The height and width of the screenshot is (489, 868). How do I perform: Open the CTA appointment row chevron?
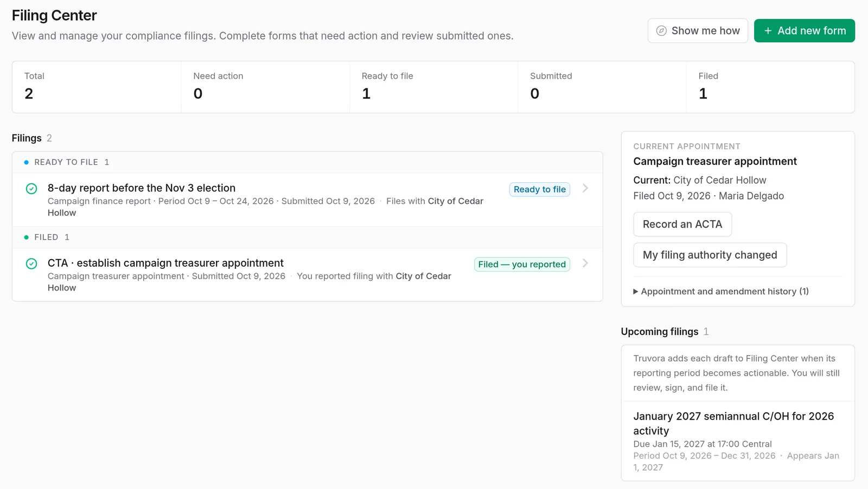click(585, 263)
